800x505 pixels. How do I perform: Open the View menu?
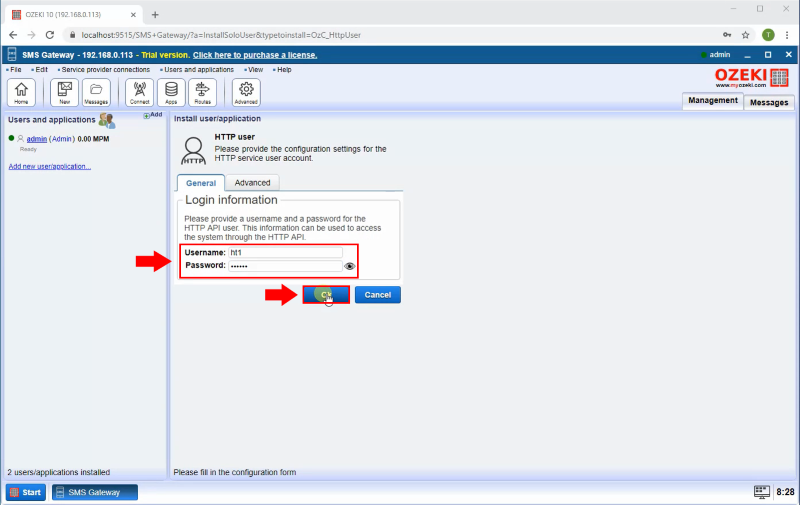[255, 69]
